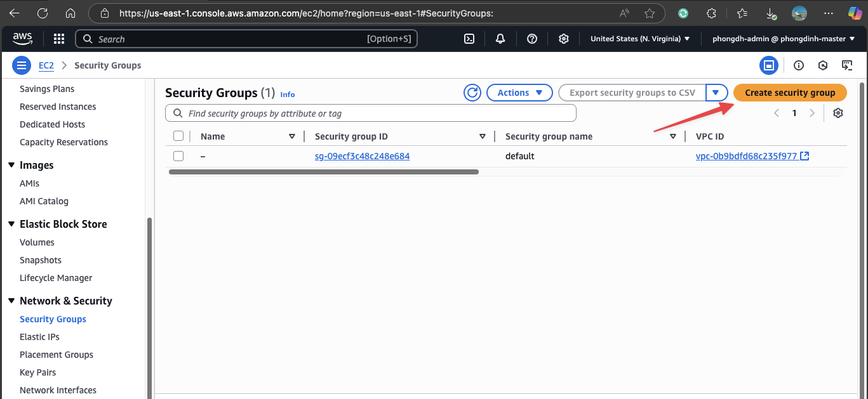
Task: Click the read aloud icon in address bar
Action: pos(625,13)
